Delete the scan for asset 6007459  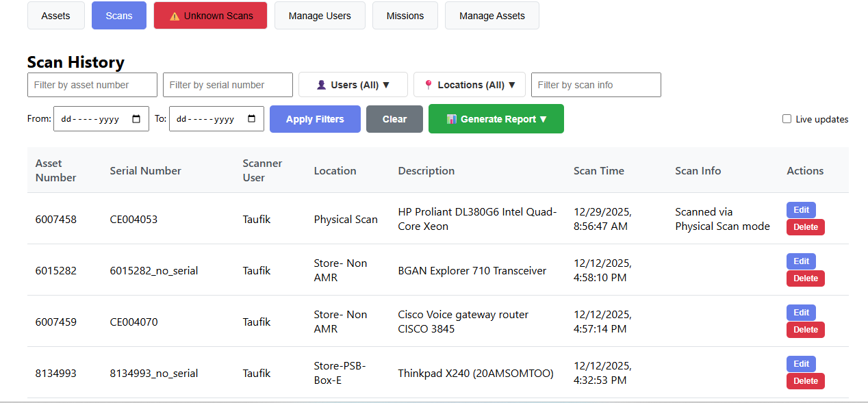pos(806,330)
